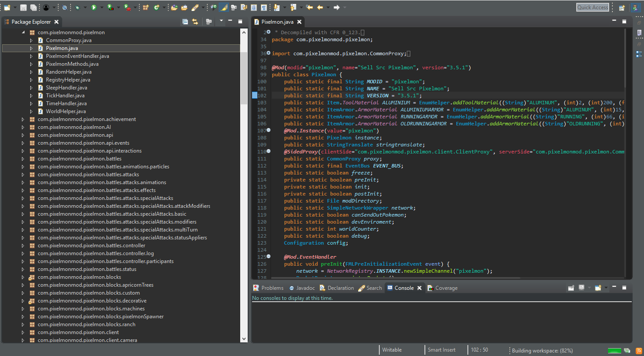This screenshot has height=356, width=644.
Task: Switch to the Javadoc tab
Action: point(302,288)
